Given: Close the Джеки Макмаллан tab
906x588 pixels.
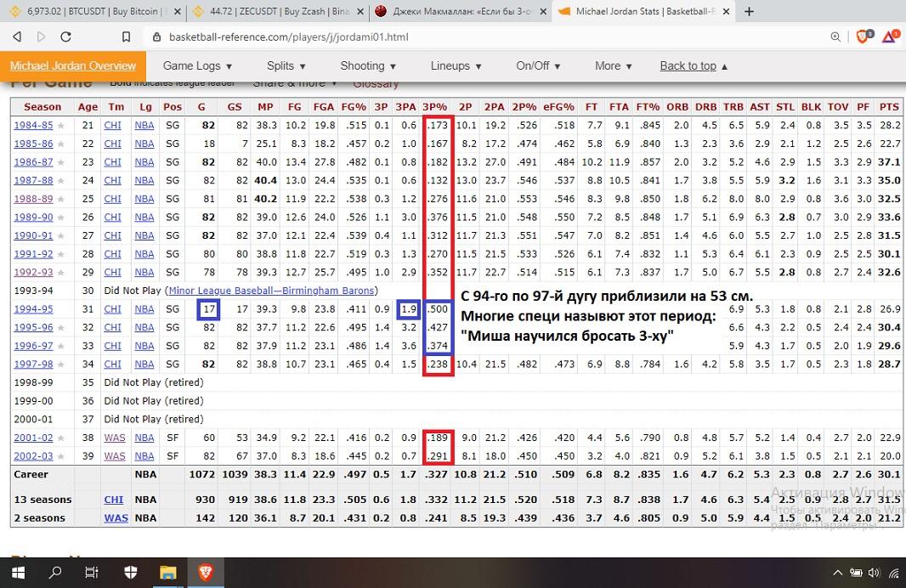Looking at the screenshot, I should point(543,12).
